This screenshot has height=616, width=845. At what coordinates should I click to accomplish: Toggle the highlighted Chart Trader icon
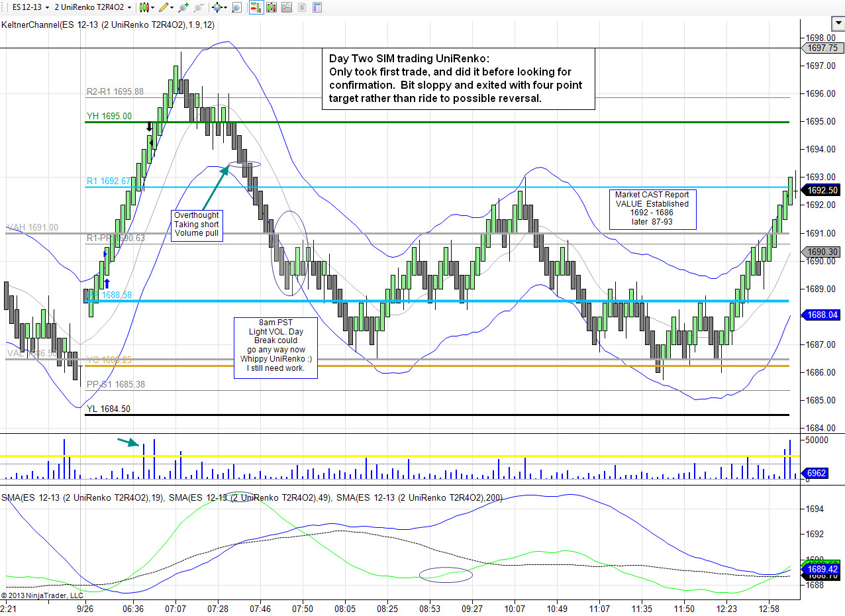pyautogui.click(x=256, y=7)
